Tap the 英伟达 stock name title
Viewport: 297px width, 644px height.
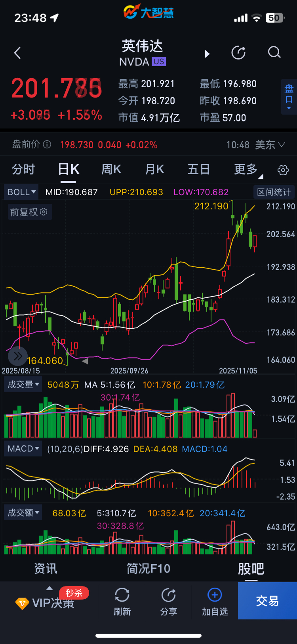pos(142,46)
